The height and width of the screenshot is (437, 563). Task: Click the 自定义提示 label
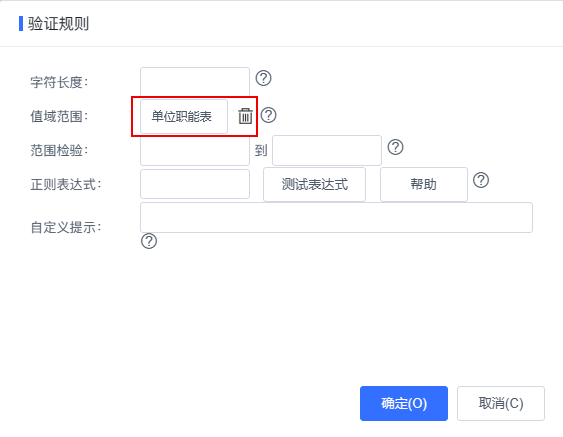pos(66,227)
